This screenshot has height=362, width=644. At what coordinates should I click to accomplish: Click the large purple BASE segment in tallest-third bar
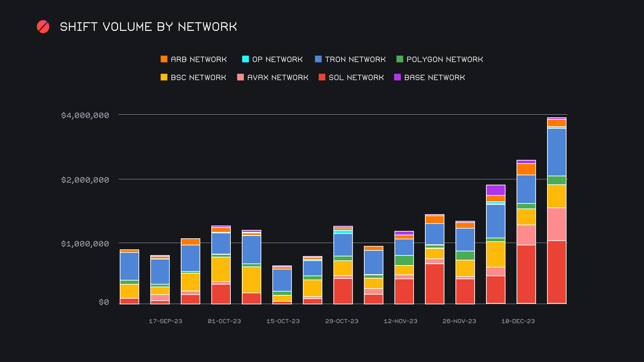[x=495, y=190]
